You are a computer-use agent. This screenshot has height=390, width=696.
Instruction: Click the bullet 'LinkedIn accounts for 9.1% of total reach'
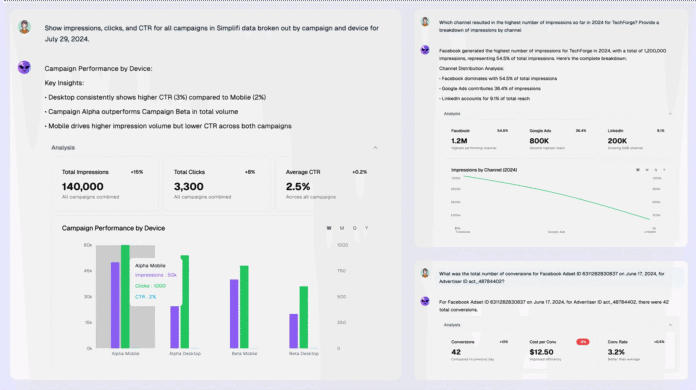484,98
